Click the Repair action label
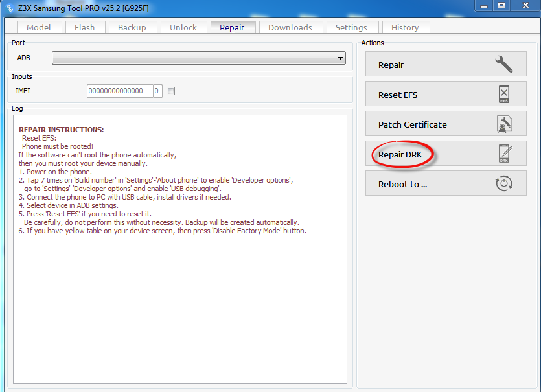 (391, 65)
